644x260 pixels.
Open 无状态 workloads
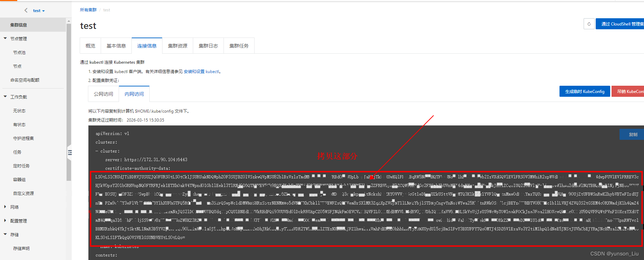coord(19,111)
